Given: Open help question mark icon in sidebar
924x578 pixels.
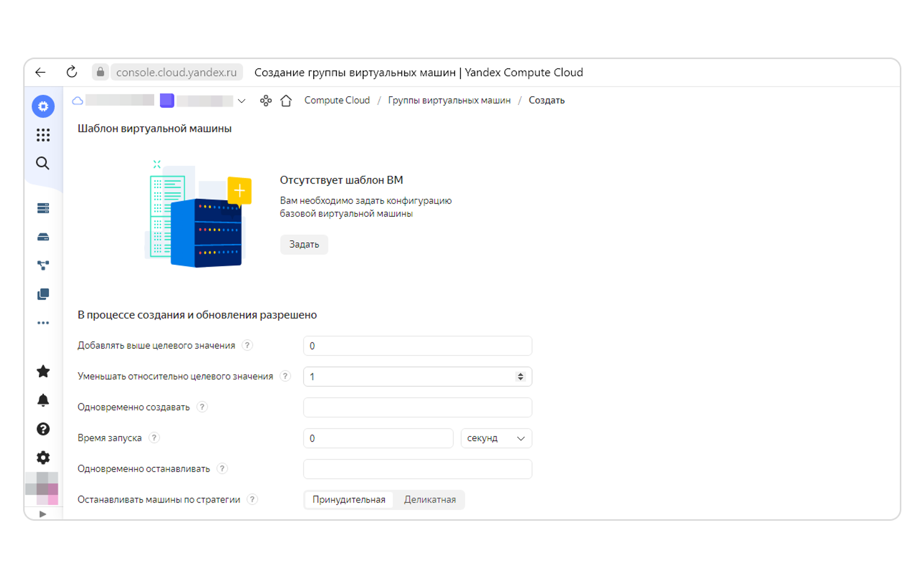Looking at the screenshot, I should click(x=43, y=429).
